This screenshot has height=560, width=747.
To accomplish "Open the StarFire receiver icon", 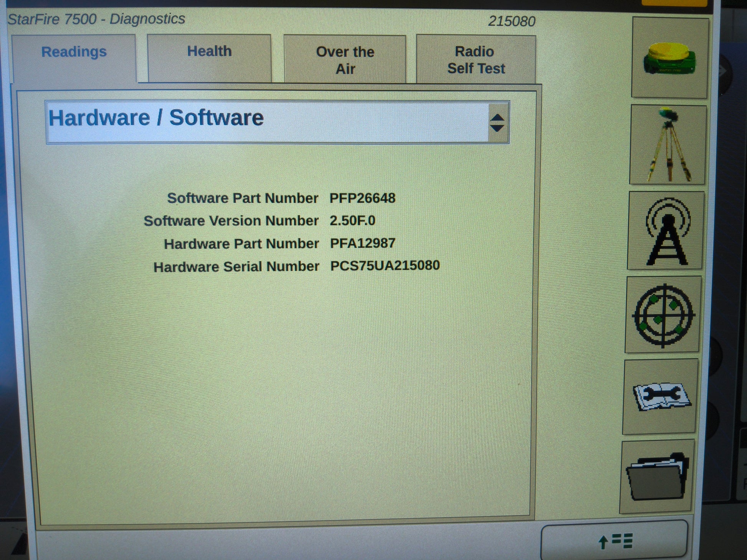I will click(x=670, y=58).
